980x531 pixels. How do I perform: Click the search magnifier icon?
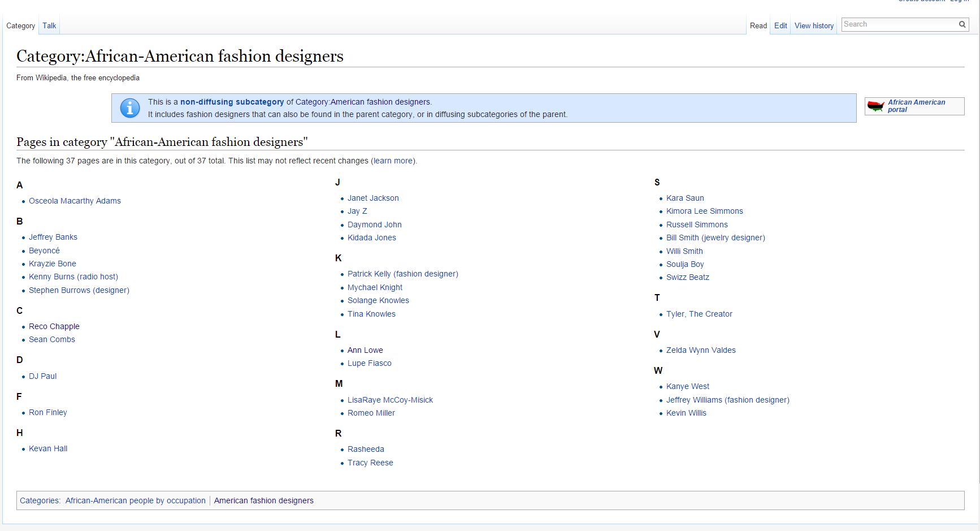click(962, 24)
